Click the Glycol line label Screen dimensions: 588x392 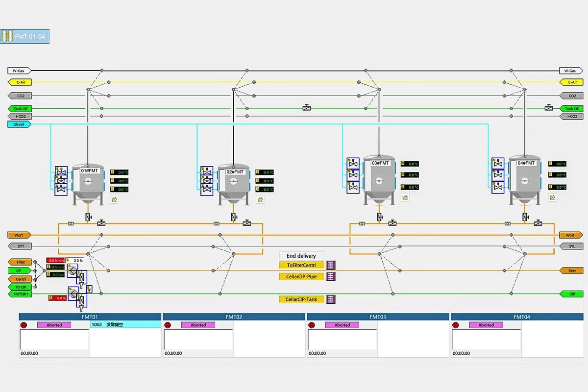tap(20, 124)
